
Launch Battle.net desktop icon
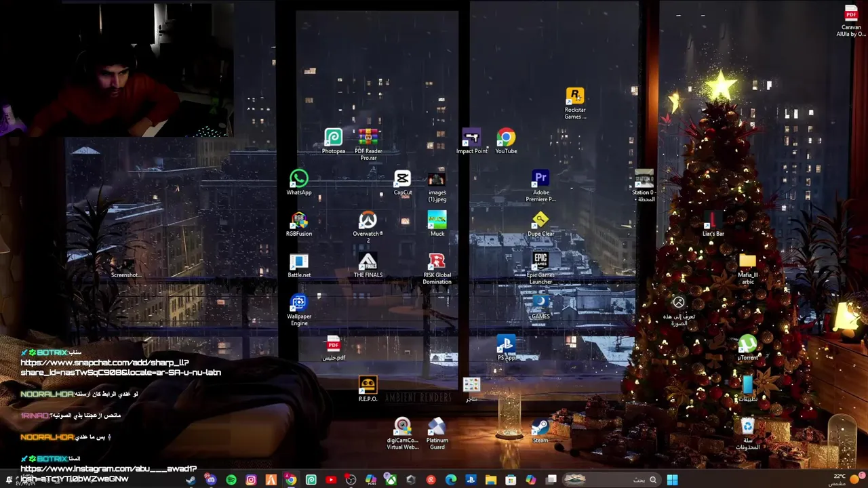pos(298,266)
